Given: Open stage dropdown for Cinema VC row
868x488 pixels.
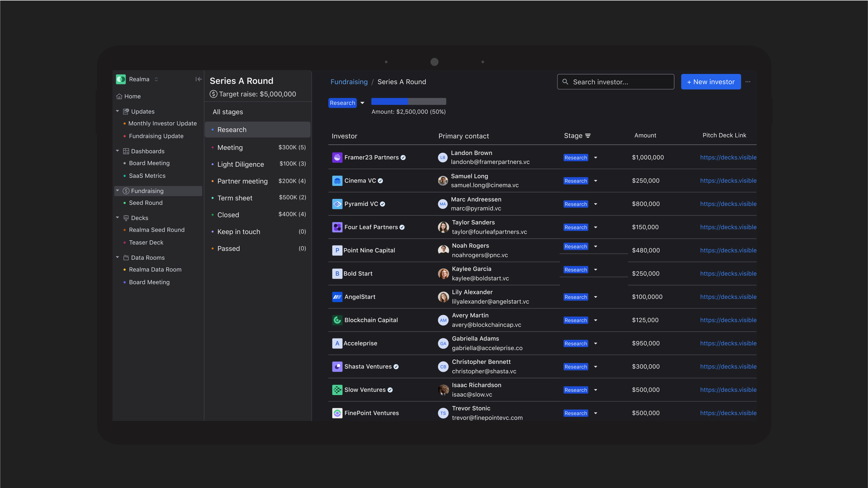Looking at the screenshot, I should click(x=596, y=180).
